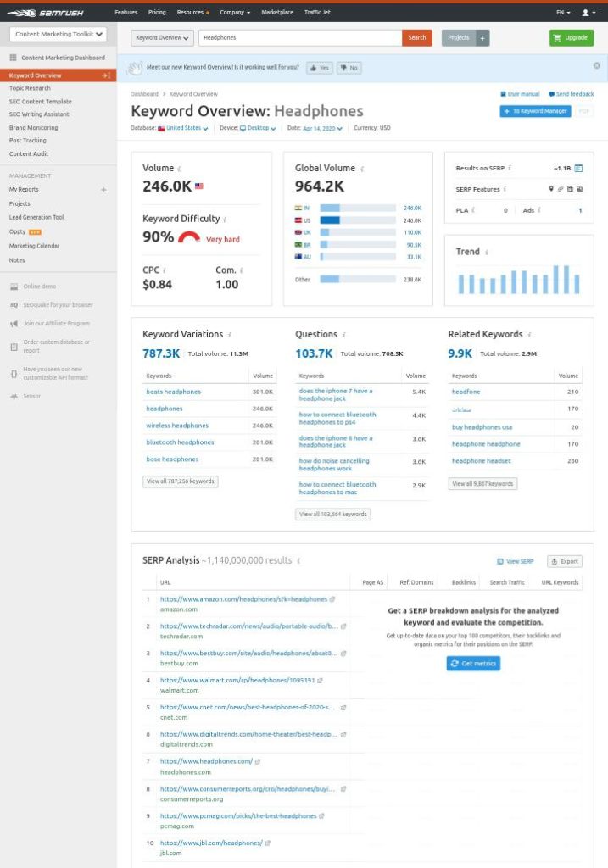Click the bose headphones keyword link

point(172,459)
